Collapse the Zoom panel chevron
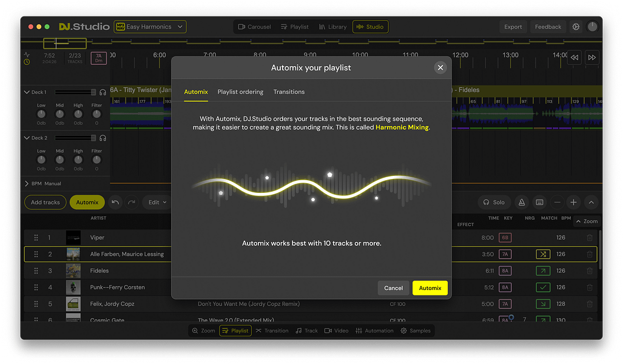 point(579,221)
